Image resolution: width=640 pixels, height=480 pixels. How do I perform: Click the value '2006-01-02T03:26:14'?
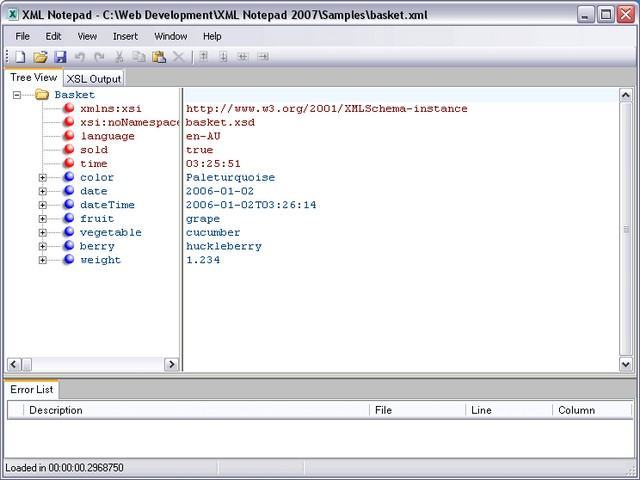coord(251,205)
